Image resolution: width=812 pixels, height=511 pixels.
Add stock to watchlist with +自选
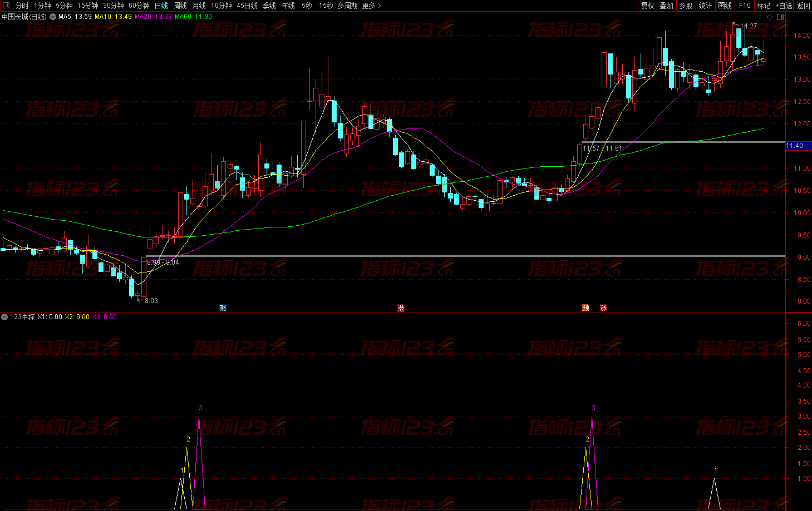pos(784,6)
